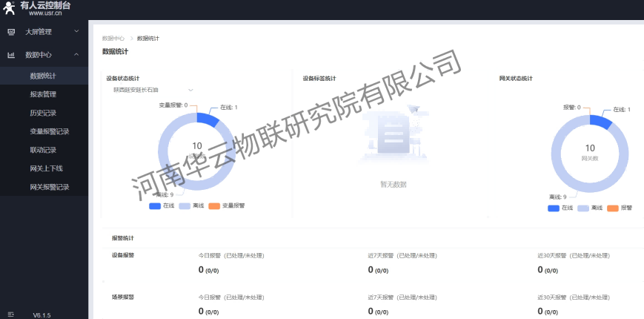Click the online segment of gateway donut

point(601,122)
